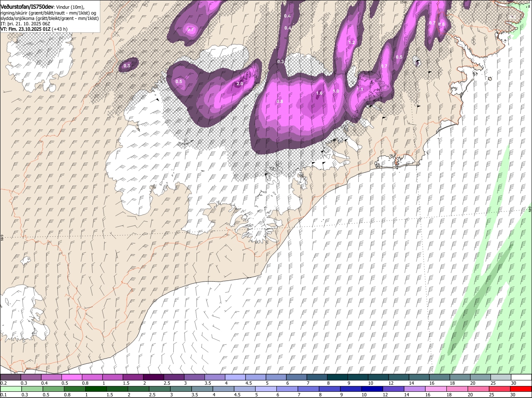Click the 0.8 value left of the 1.6 maximum
Screen dimensions: 532x398
tap(280, 101)
